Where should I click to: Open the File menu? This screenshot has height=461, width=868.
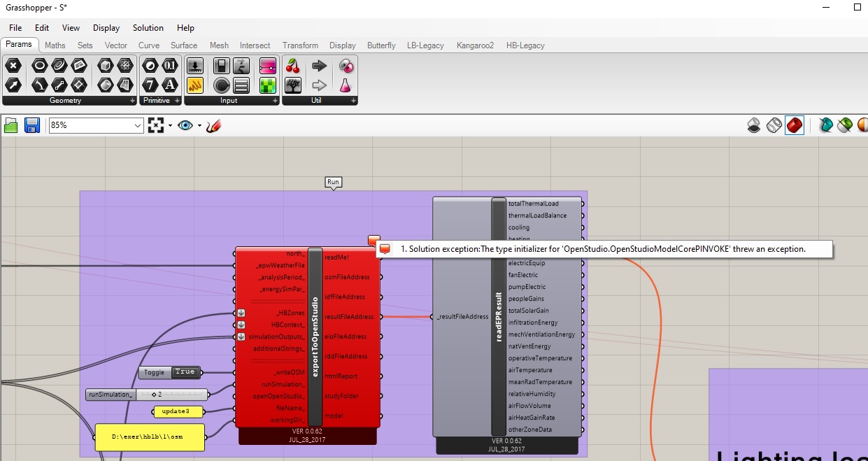pos(15,28)
